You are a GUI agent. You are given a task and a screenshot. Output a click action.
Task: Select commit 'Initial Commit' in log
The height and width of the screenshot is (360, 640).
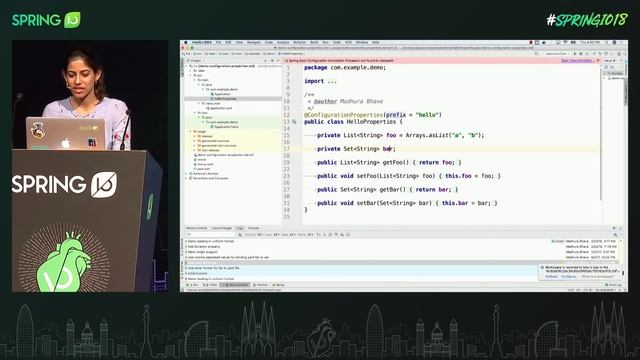point(197,273)
